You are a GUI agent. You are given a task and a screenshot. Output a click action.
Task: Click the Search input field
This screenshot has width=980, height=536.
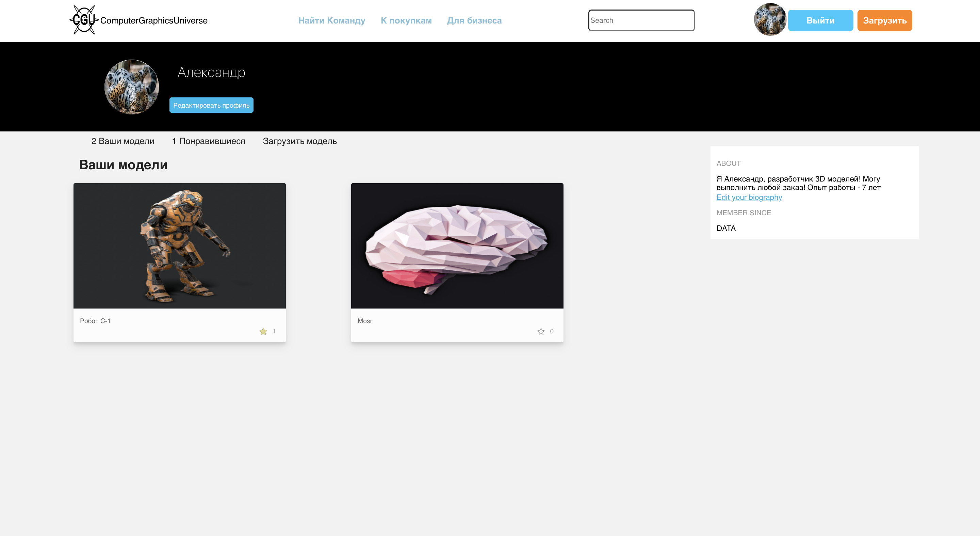pyautogui.click(x=641, y=20)
